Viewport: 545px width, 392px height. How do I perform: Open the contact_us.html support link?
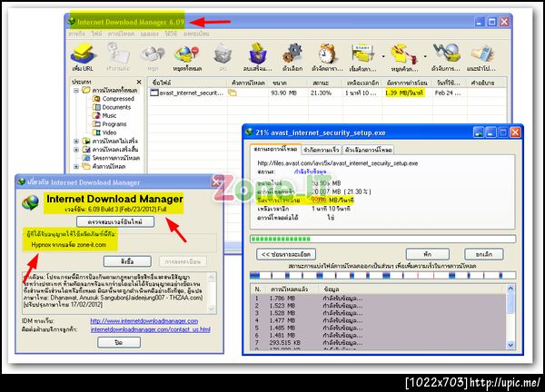coord(151,329)
